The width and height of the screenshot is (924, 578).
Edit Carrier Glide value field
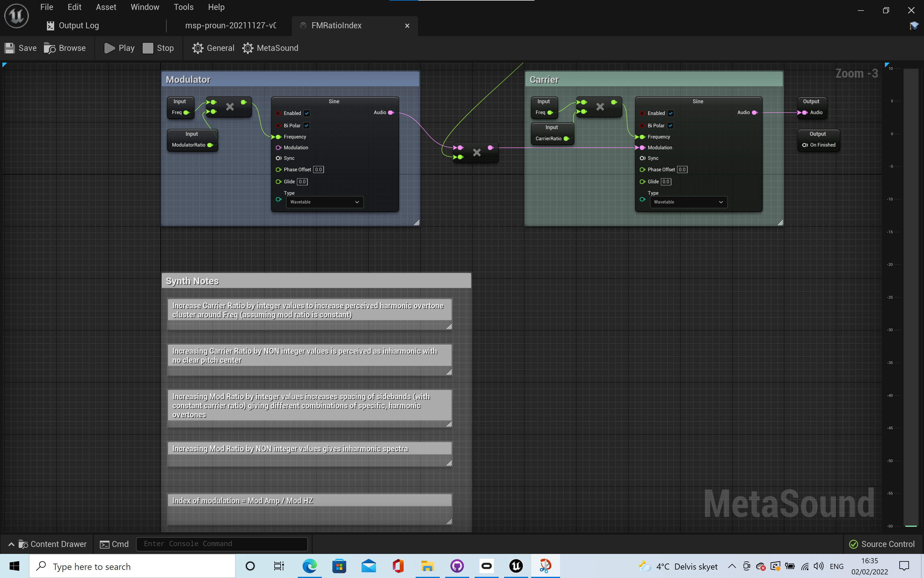[x=666, y=182]
